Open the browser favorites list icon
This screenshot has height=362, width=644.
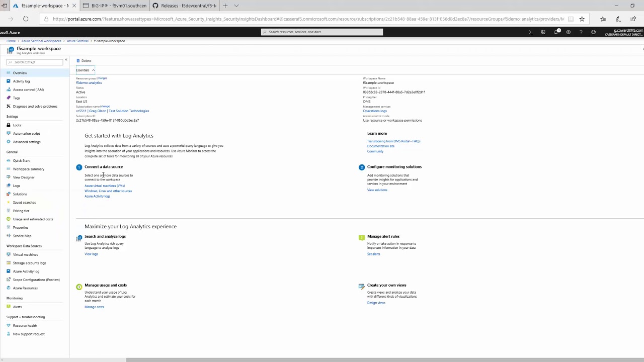point(603,19)
